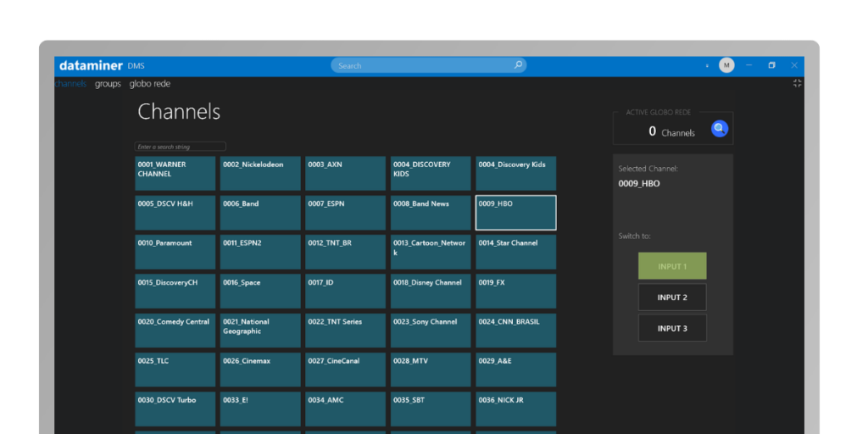This screenshot has width=868, height=434.
Task: Select the 0021_National Geographic tile
Action: click(x=260, y=331)
